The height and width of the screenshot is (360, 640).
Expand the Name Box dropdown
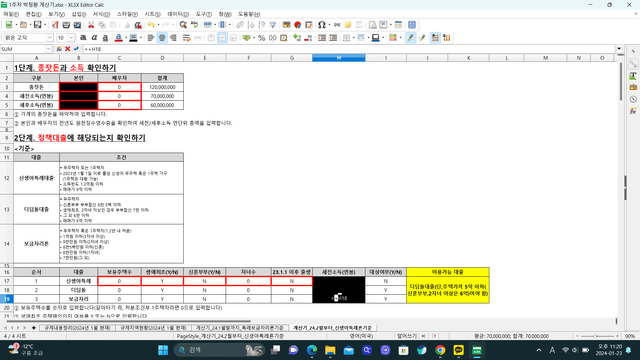[x=49, y=49]
